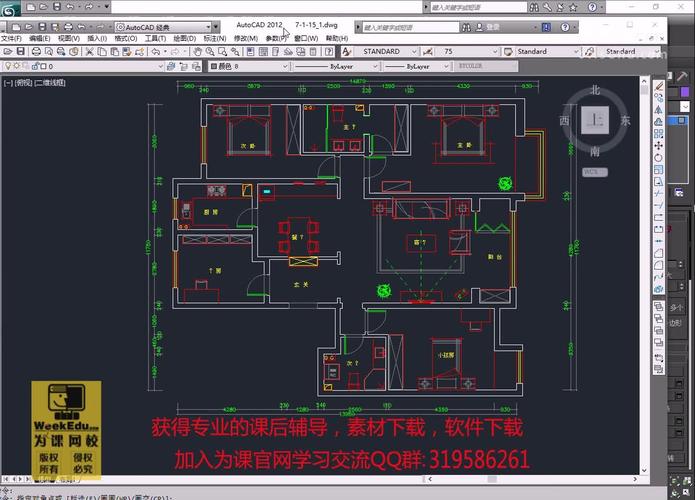Viewport: 695px width, 500px height.
Task: Open the 工具(T) menu
Action: pyautogui.click(x=156, y=39)
